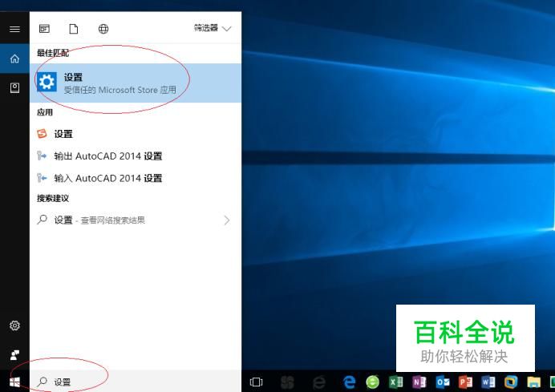Launch OneNote from taskbar
The image size is (555, 392).
[x=419, y=382]
